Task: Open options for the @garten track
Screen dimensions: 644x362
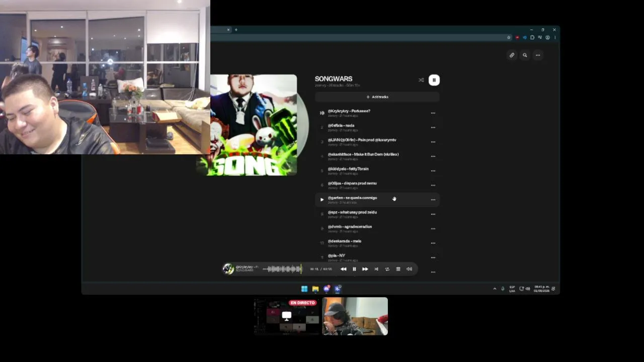Action: point(433,200)
